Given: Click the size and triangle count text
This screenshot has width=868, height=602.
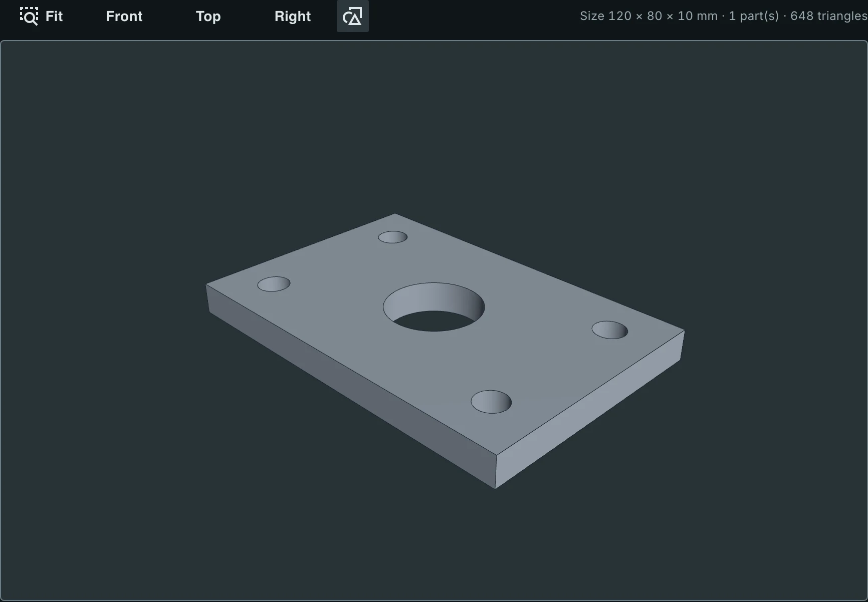Looking at the screenshot, I should click(723, 16).
